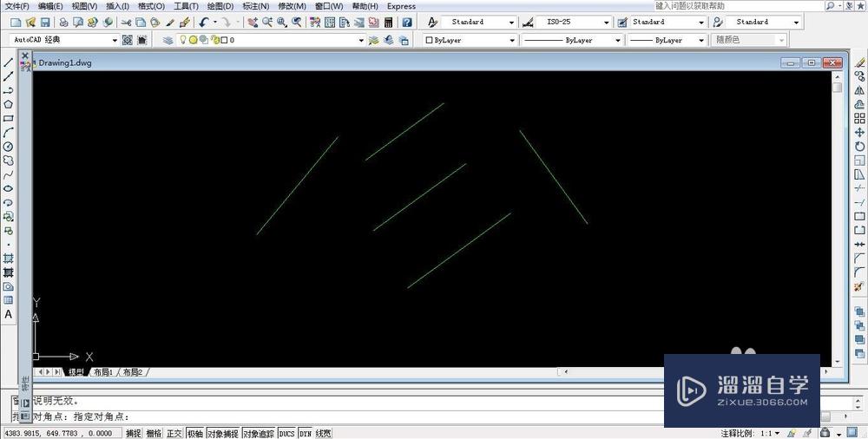The width and height of the screenshot is (868, 439).
Task: Open Plot Preview from the toolbar
Action: tap(78, 23)
